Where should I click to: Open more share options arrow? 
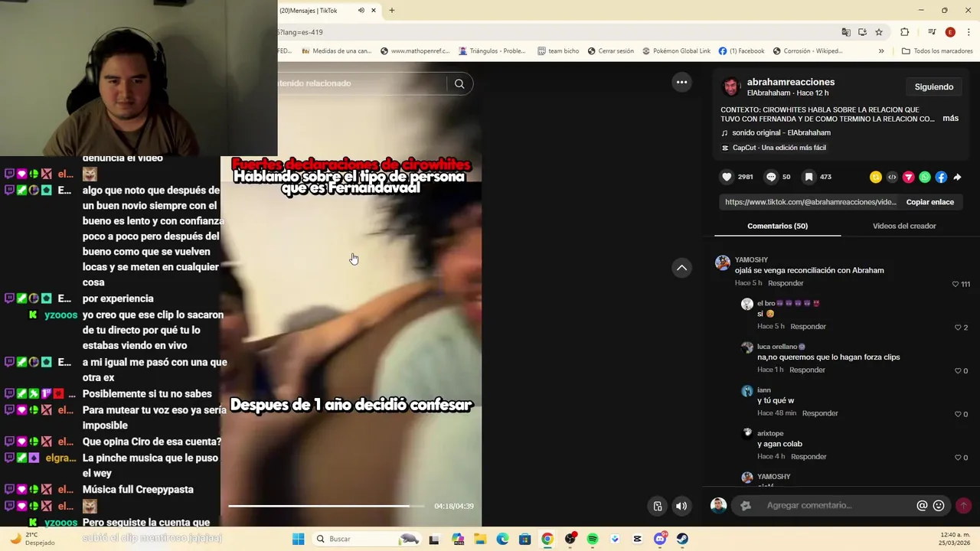(x=957, y=177)
